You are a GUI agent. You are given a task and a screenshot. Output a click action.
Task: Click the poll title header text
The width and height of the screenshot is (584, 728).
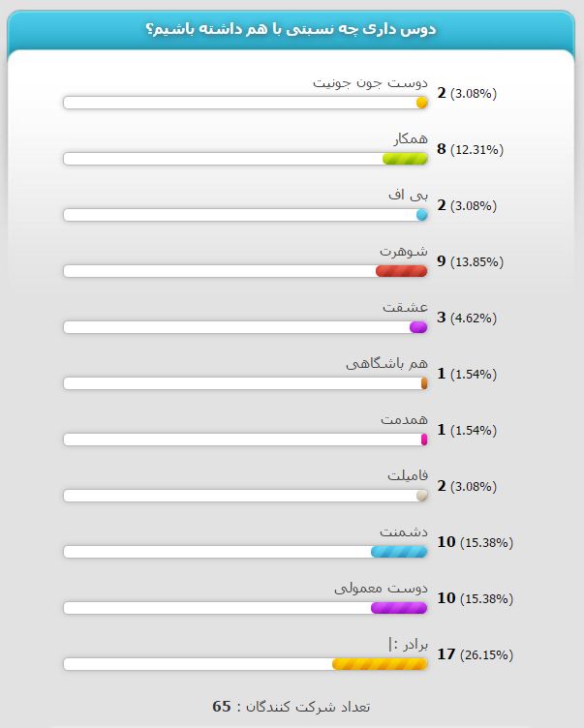click(291, 29)
